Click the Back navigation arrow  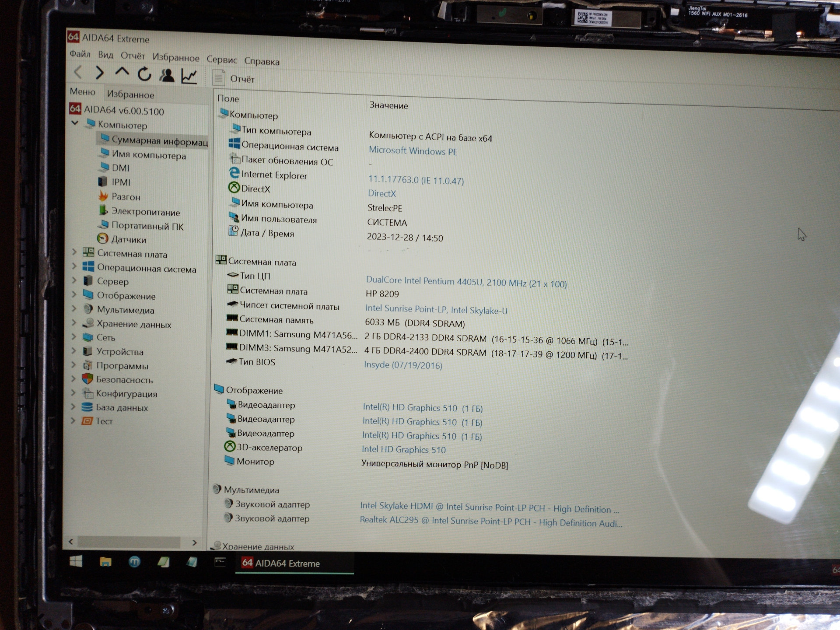[78, 72]
